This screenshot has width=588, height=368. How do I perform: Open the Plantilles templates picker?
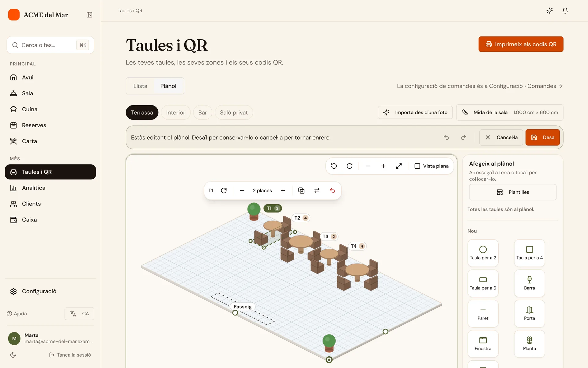click(x=513, y=192)
